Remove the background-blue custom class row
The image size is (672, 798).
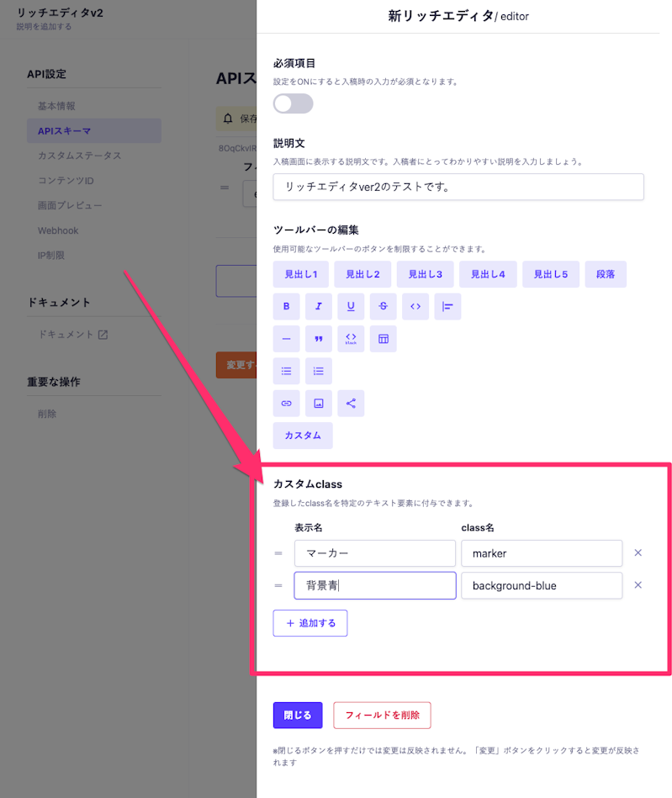(x=638, y=585)
